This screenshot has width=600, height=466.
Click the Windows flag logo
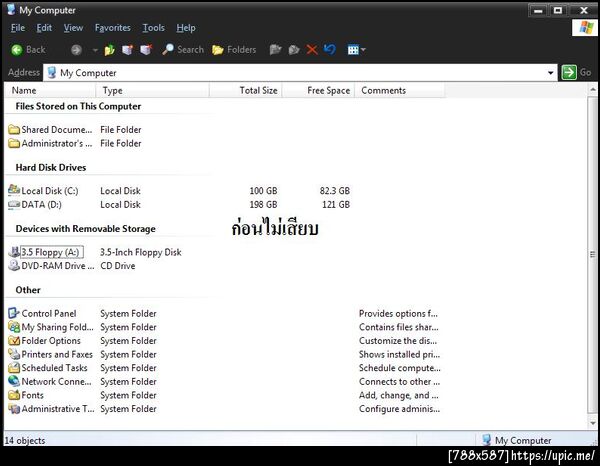585,28
